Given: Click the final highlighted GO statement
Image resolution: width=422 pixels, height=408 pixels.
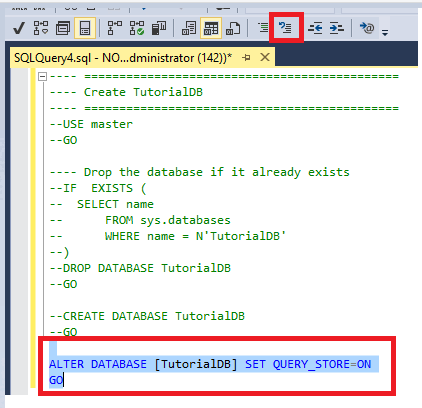Looking at the screenshot, I should pyautogui.click(x=56, y=380).
